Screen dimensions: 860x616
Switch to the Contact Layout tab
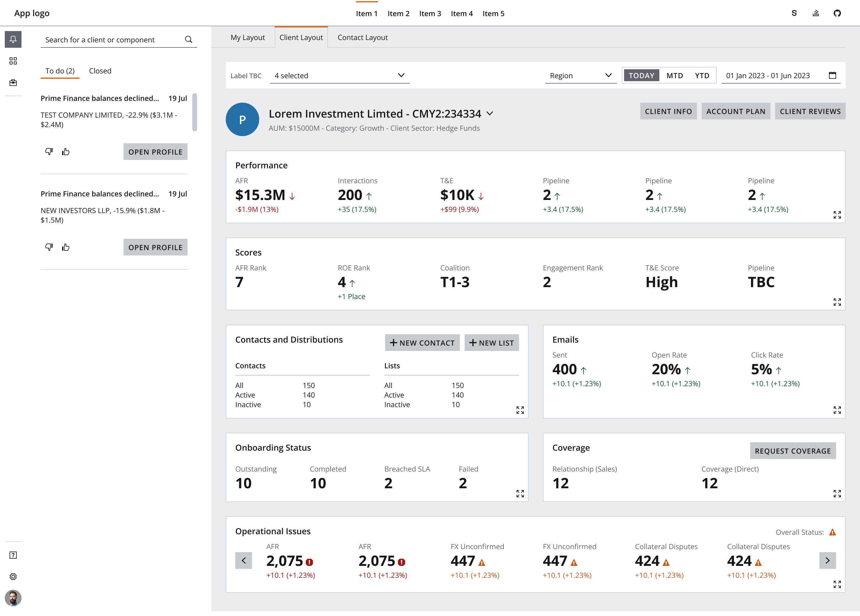point(362,37)
